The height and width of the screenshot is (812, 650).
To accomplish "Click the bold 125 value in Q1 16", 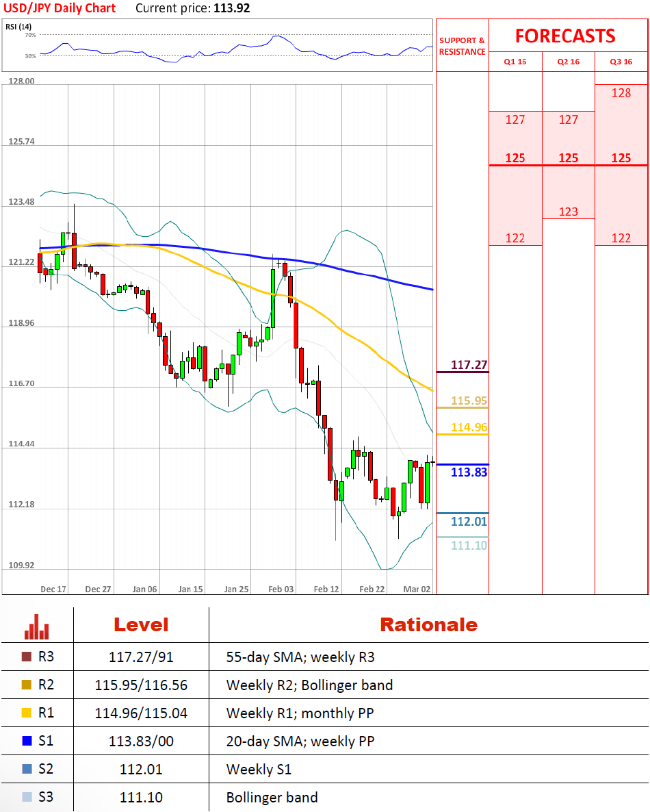I will coord(515,158).
